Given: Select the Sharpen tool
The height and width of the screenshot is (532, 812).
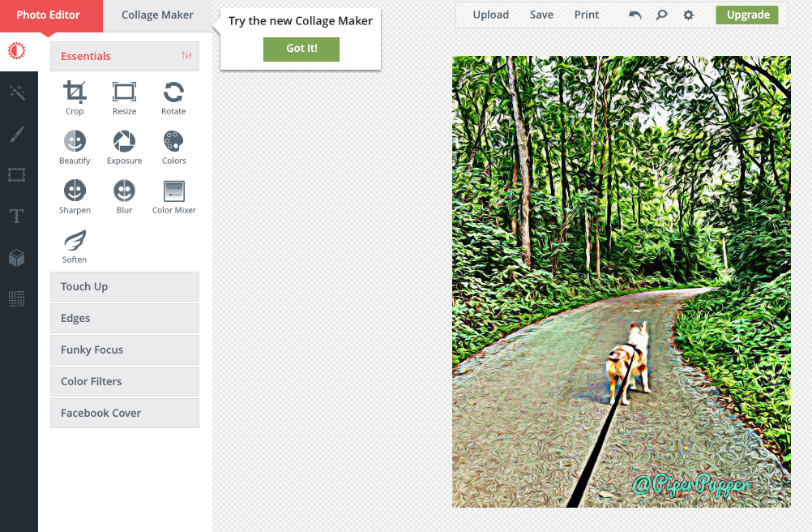Looking at the screenshot, I should click(x=75, y=196).
